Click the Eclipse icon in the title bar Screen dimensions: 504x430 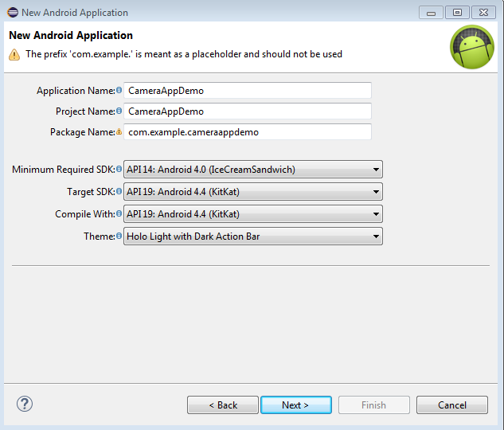pyautogui.click(x=13, y=13)
